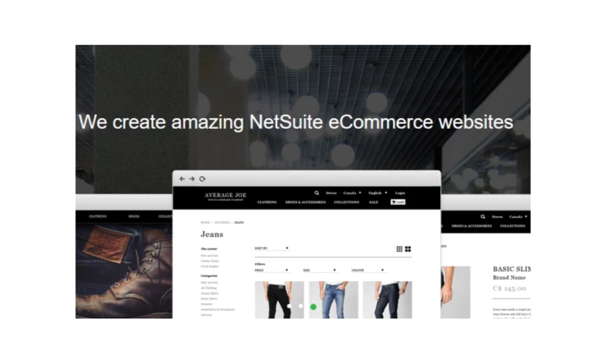Open the Cart button
This screenshot has width=607, height=364.
point(398,202)
